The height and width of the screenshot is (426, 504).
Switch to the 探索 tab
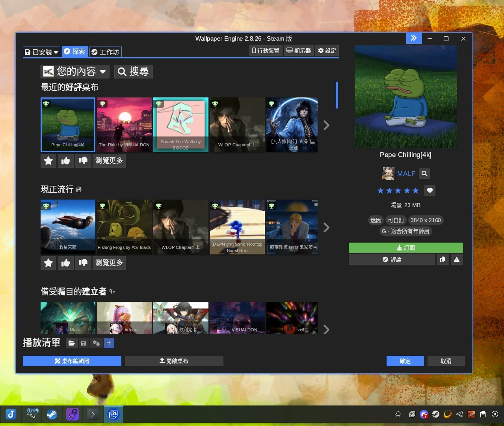74,51
